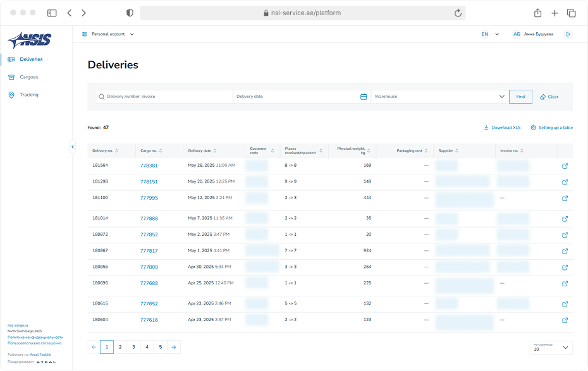Open cargo number 778381 link
The height and width of the screenshot is (371, 588).
pos(149,166)
